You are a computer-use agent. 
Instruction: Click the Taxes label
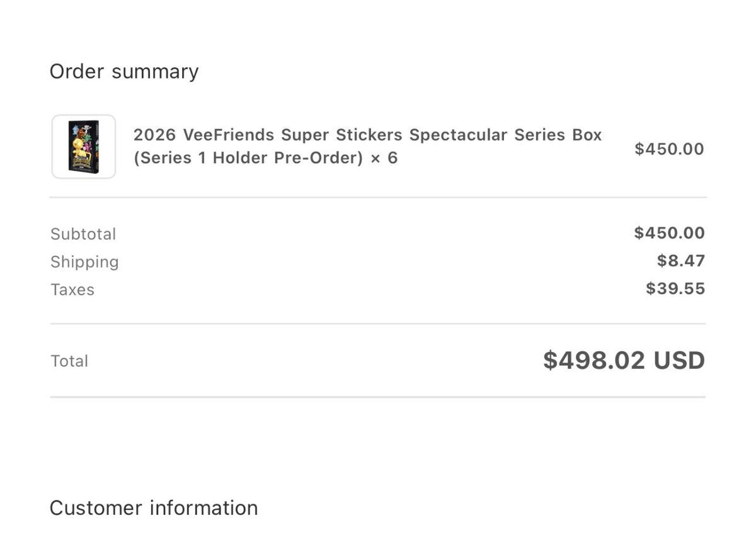pyautogui.click(x=72, y=290)
